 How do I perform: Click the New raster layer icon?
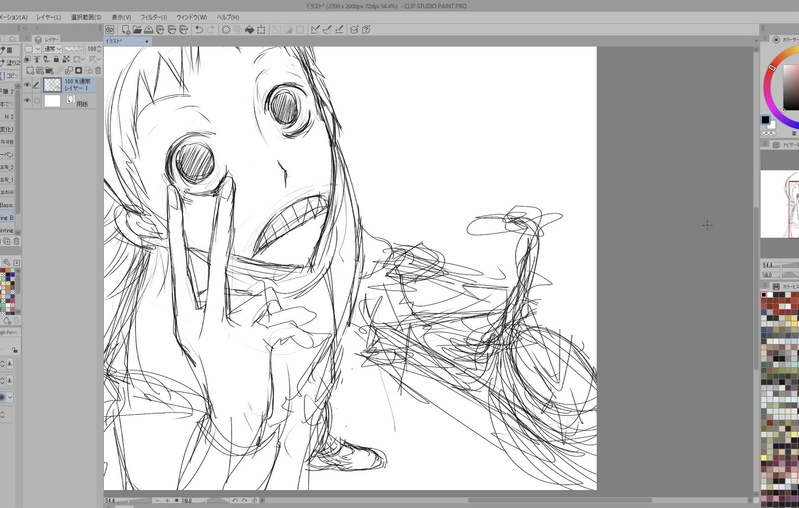(x=30, y=70)
